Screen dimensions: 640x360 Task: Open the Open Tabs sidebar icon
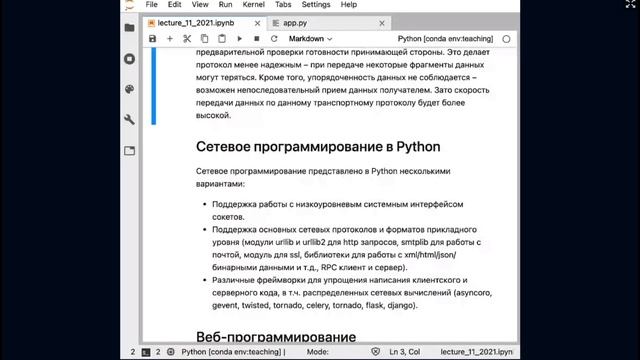tap(129, 151)
